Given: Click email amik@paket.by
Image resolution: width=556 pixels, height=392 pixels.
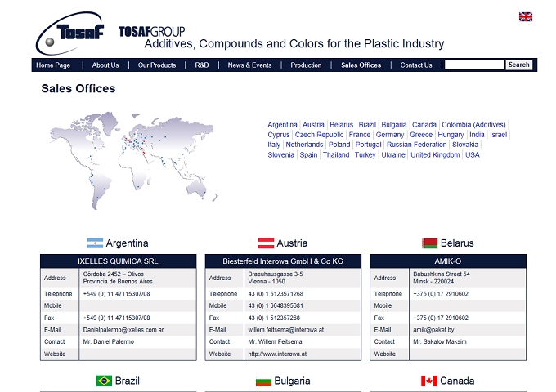Looking at the screenshot, I should click(433, 330).
